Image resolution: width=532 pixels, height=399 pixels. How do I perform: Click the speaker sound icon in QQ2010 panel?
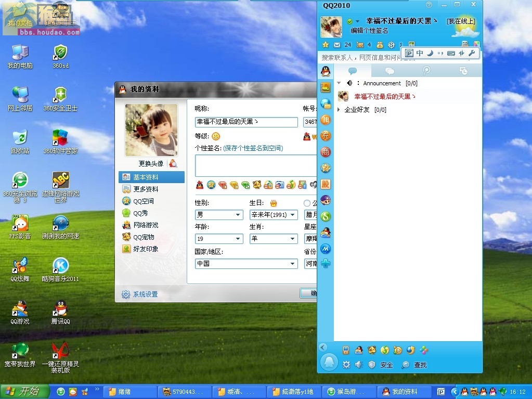[x=359, y=365]
